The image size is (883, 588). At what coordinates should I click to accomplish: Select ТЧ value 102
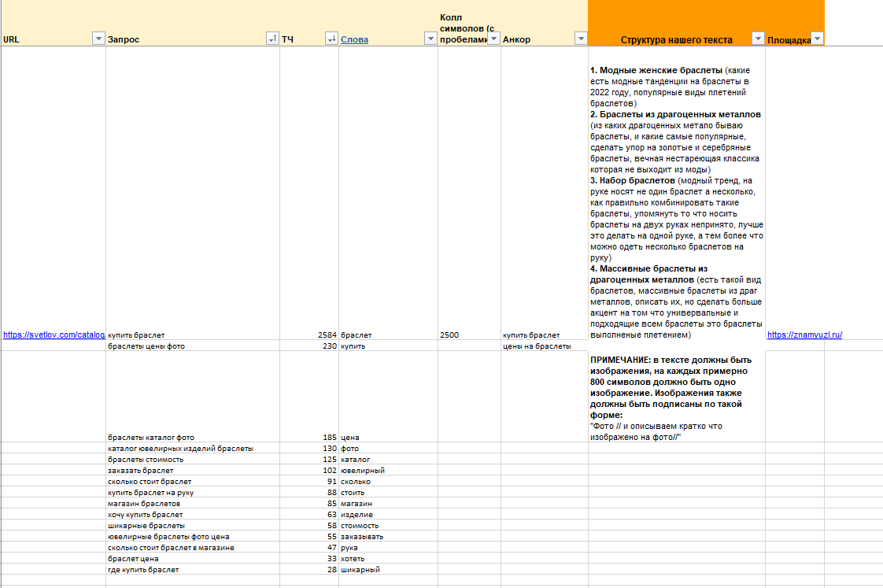[309, 470]
